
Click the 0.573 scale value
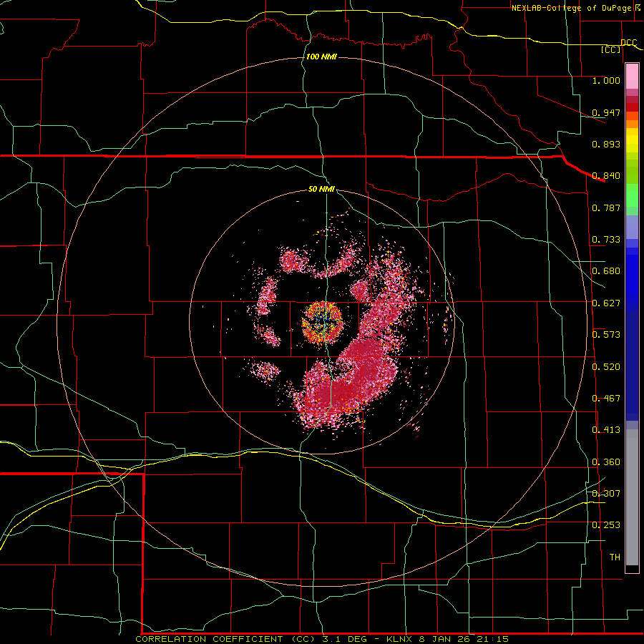(x=606, y=335)
